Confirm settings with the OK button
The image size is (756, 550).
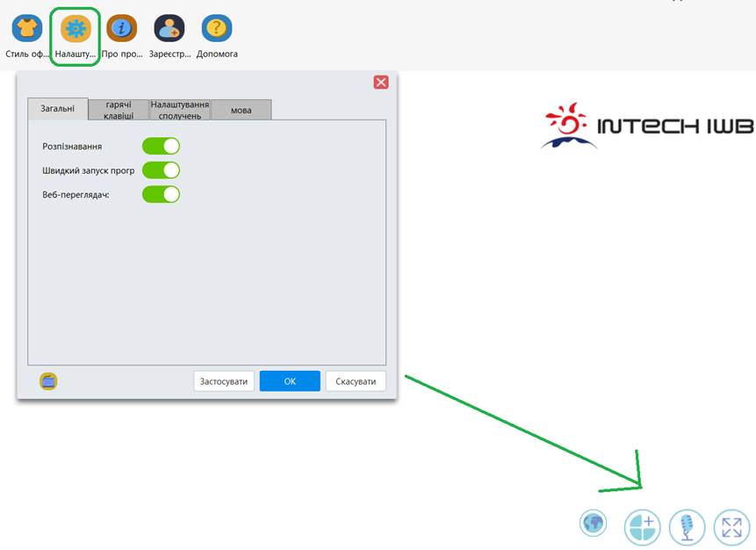tap(290, 381)
